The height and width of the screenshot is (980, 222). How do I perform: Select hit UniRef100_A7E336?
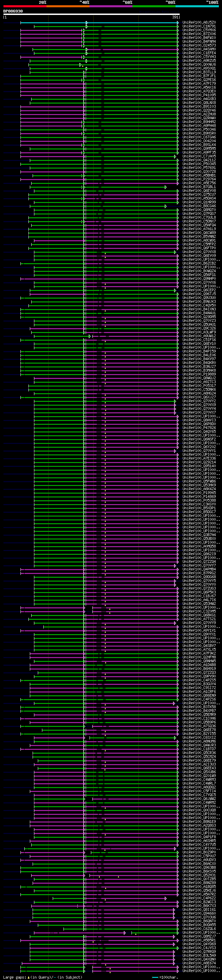tap(199, 459)
